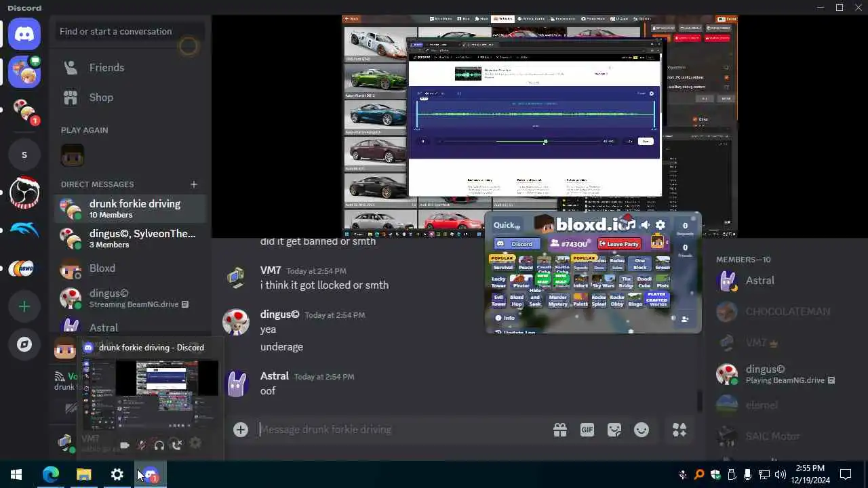Click the Add a Server plus icon
Screen dimensions: 868x488
[24, 306]
